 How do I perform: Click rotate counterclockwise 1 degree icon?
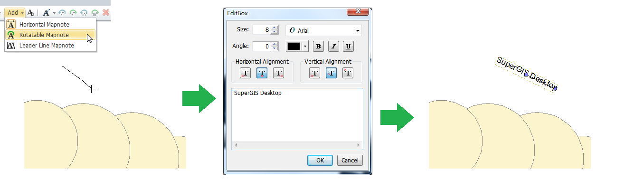pyautogui.click(x=62, y=13)
